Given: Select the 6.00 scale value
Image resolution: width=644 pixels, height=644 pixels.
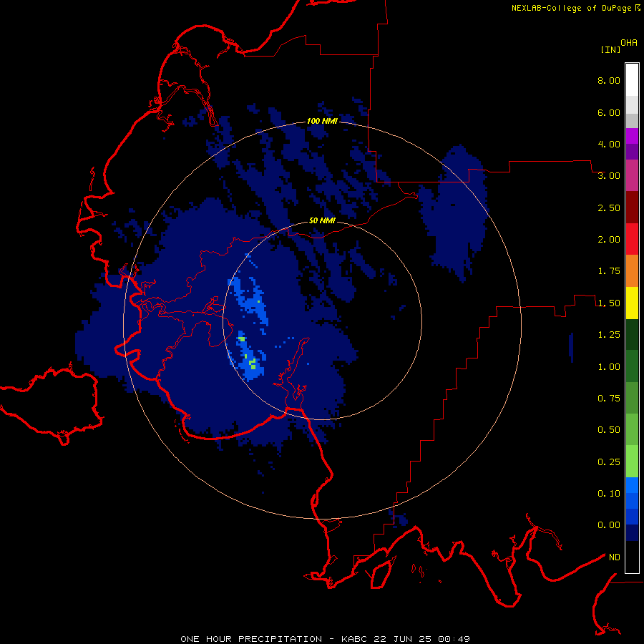Looking at the screenshot, I should point(609,112).
